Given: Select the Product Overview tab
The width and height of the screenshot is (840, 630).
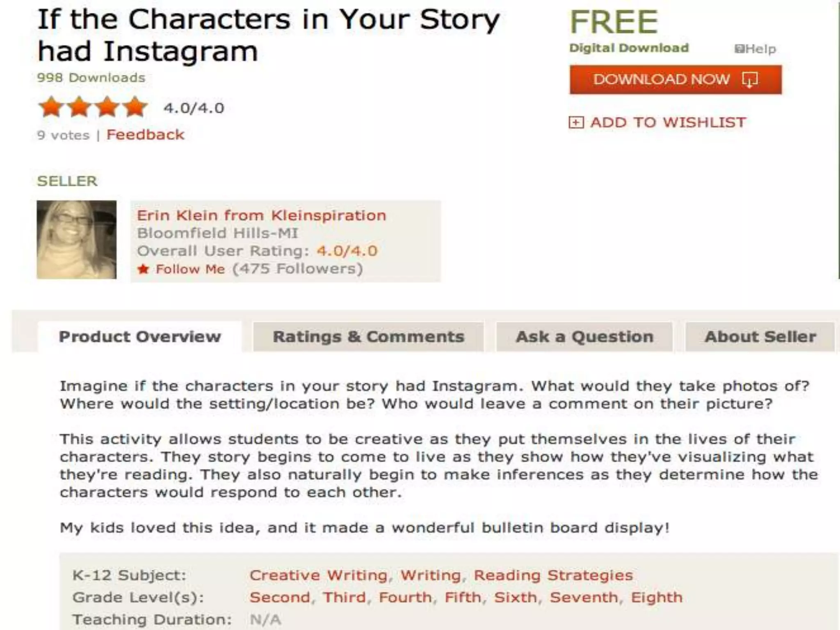Looking at the screenshot, I should pos(140,337).
